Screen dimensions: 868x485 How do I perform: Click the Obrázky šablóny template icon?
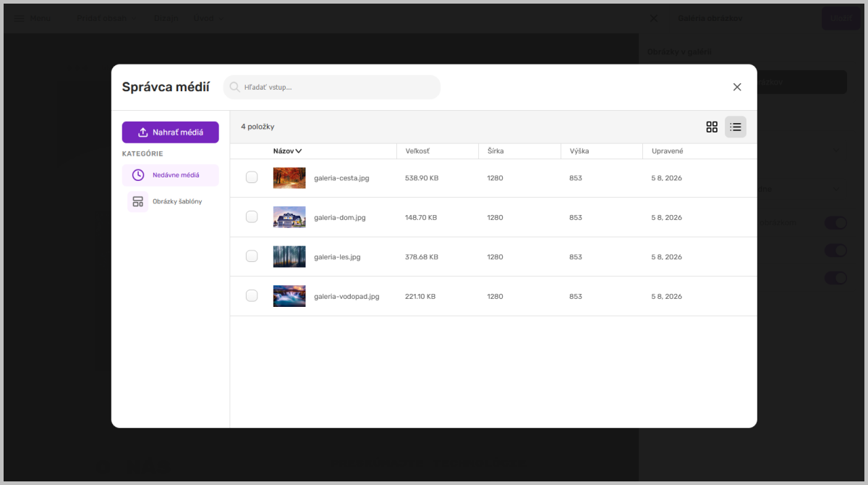point(138,201)
